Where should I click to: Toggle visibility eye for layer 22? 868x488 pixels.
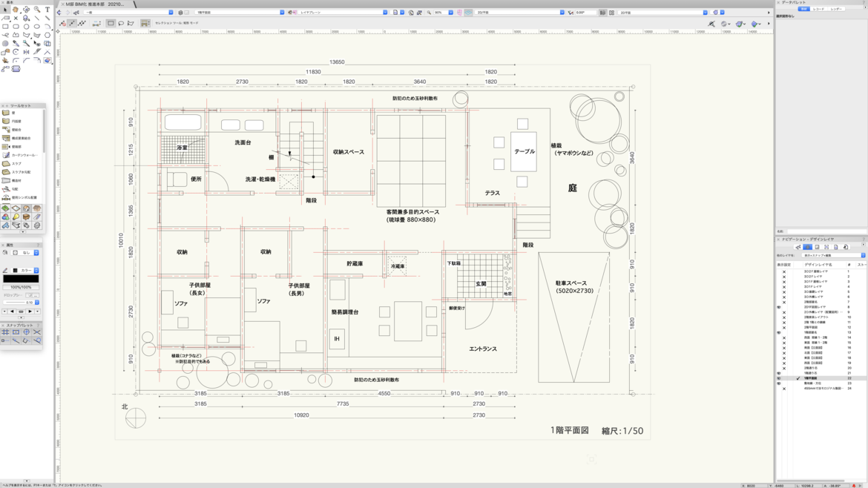coord(779,378)
